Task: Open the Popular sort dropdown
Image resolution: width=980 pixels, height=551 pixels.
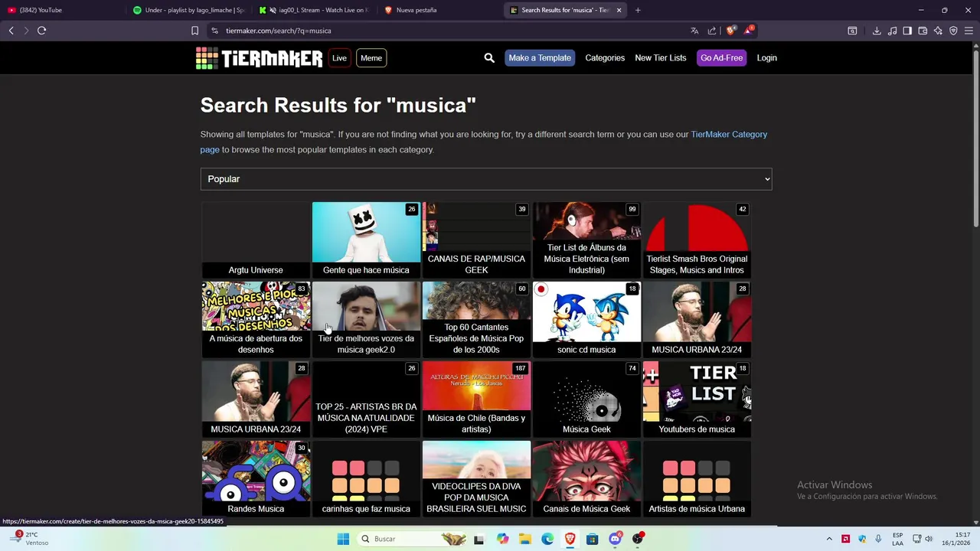Action: click(486, 179)
